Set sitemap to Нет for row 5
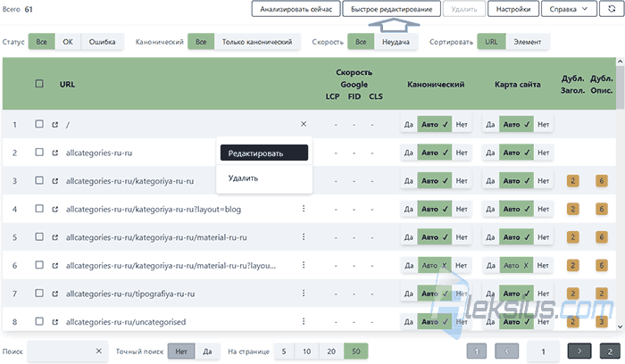The width and height of the screenshot is (625, 364). point(543,237)
